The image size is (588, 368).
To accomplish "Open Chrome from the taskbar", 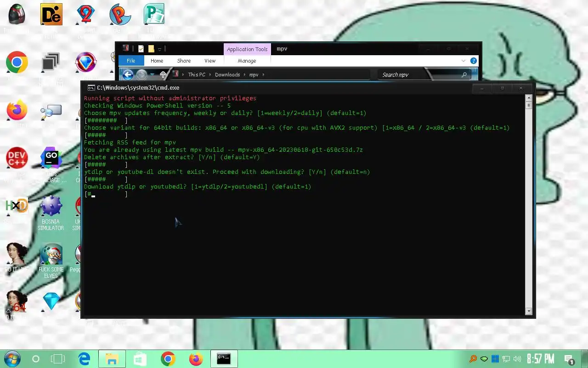I will coord(168,359).
